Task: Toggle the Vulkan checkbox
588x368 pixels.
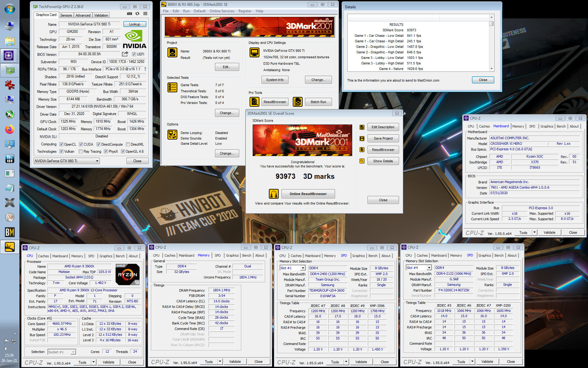Action: pyautogui.click(x=61, y=151)
